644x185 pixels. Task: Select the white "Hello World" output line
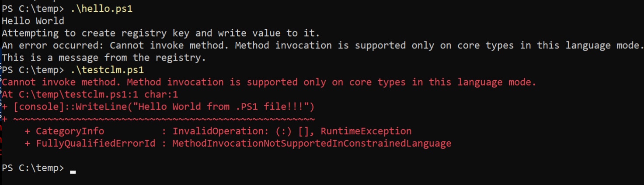pos(33,21)
